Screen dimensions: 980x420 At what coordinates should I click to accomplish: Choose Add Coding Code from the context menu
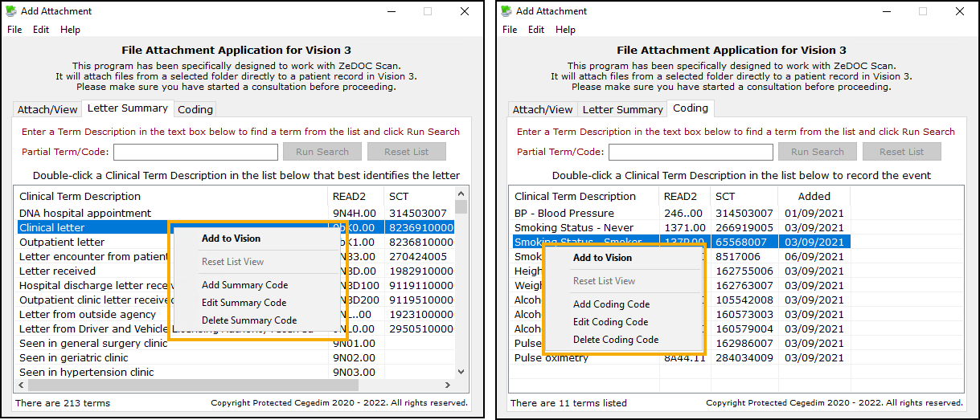point(611,304)
